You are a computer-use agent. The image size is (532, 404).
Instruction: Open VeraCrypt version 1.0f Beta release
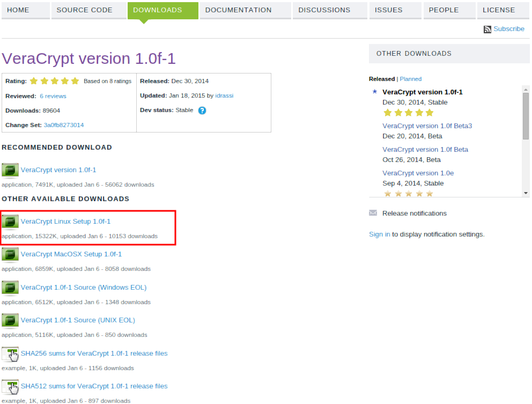(x=425, y=149)
